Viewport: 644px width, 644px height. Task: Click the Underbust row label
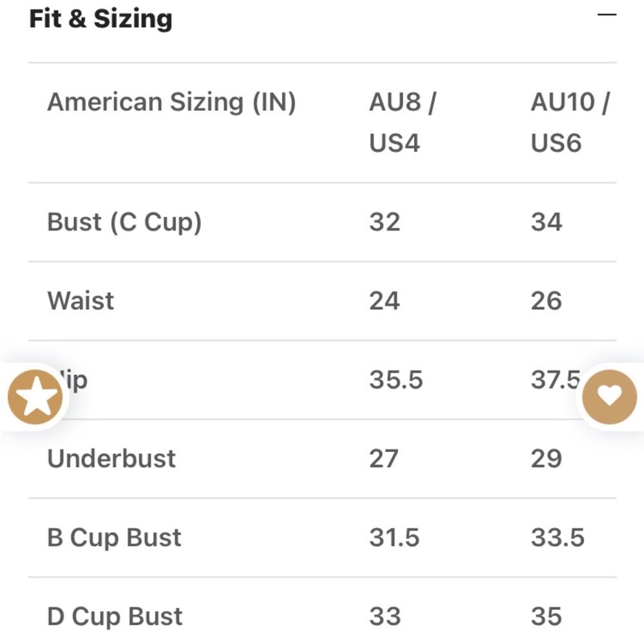click(x=111, y=459)
